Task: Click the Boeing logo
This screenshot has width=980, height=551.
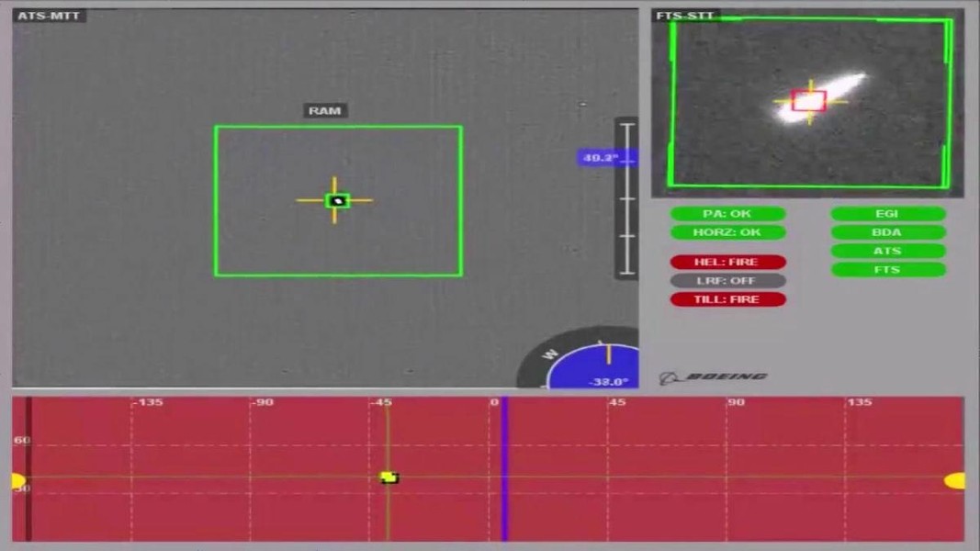Action: pyautogui.click(x=713, y=377)
